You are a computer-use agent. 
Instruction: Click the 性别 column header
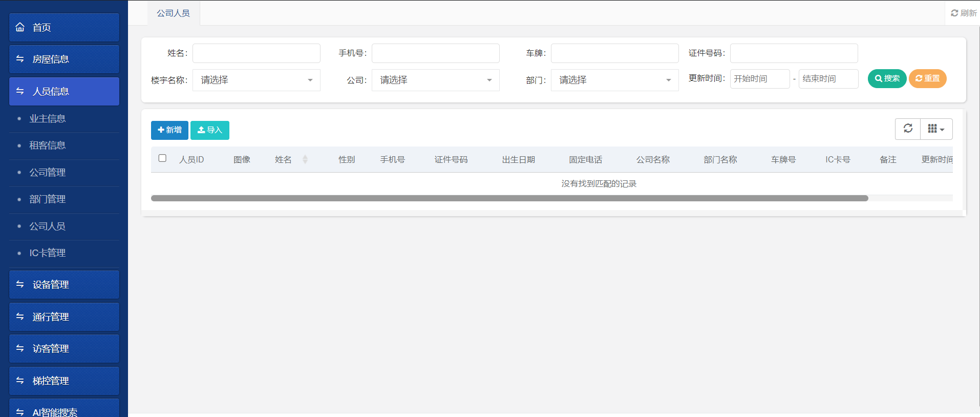coord(347,160)
